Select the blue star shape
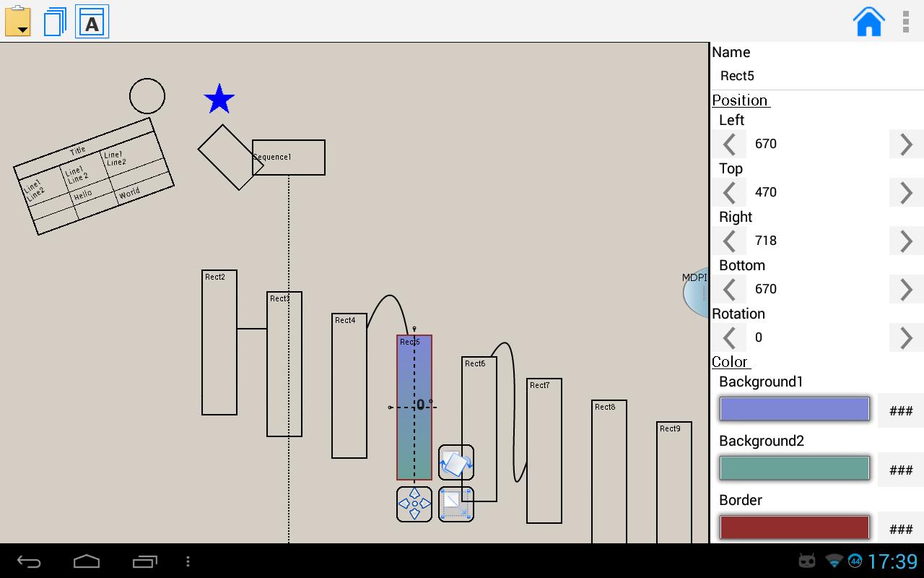 [219, 99]
